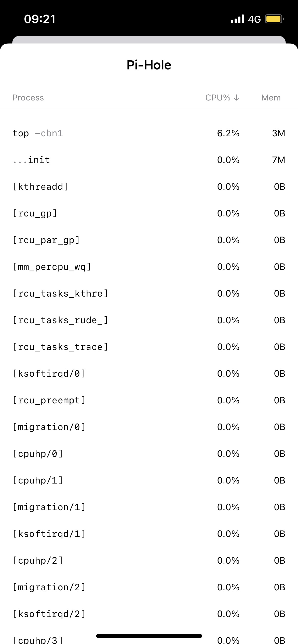Choose the [migration/0] process
The width and height of the screenshot is (298, 644).
(x=149, y=427)
